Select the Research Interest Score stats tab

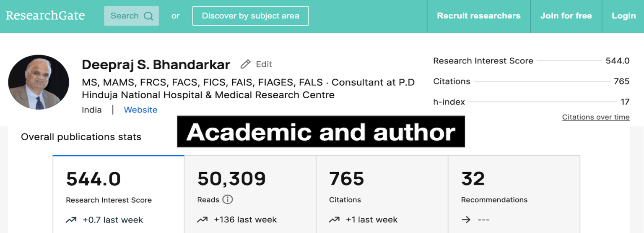click(118, 193)
